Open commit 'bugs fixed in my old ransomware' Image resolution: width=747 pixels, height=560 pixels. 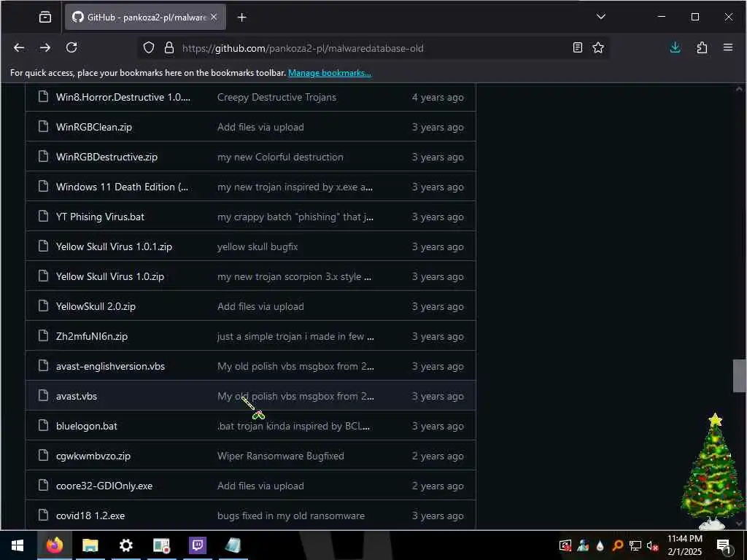(291, 516)
